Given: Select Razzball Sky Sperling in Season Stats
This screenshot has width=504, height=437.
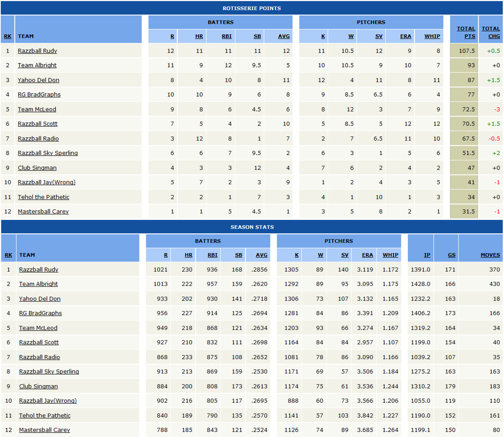Looking at the screenshot, I should [49, 371].
